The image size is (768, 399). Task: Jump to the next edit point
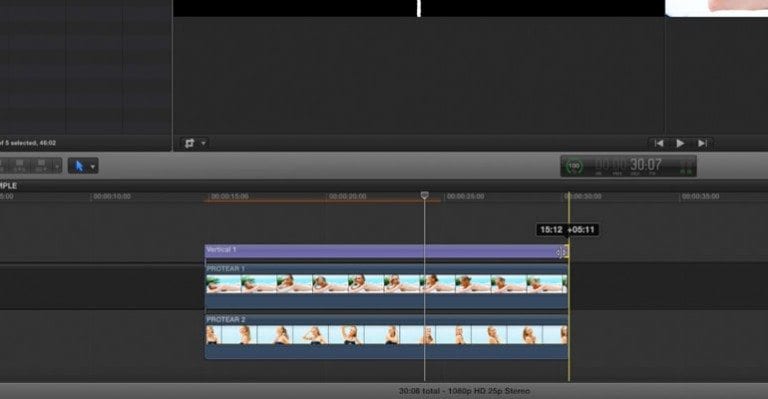click(x=702, y=143)
